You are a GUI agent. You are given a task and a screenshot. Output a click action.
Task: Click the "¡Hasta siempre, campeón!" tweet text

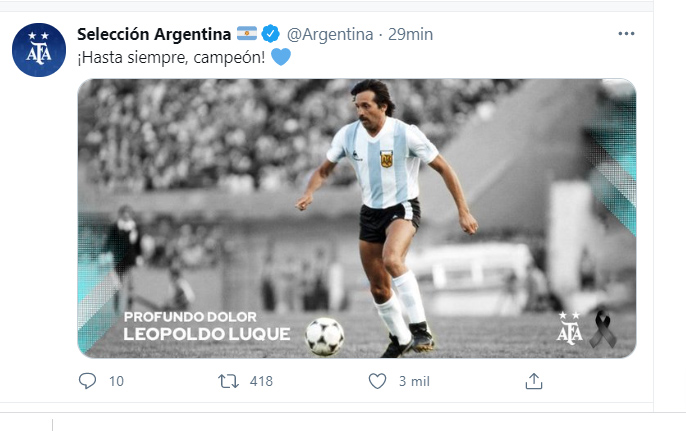170,57
